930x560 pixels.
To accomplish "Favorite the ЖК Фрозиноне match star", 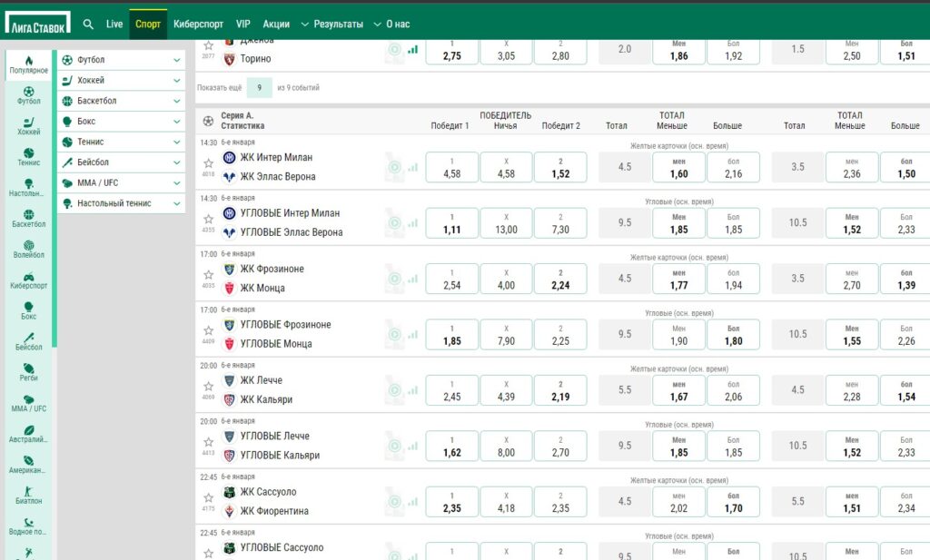I will coord(208,274).
